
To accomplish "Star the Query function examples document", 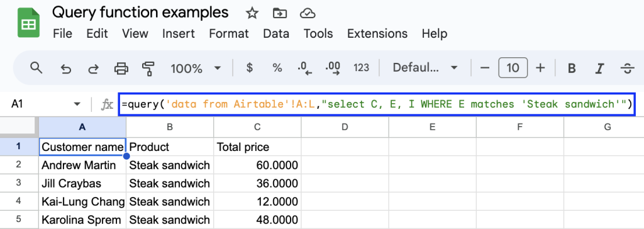I will [x=252, y=14].
